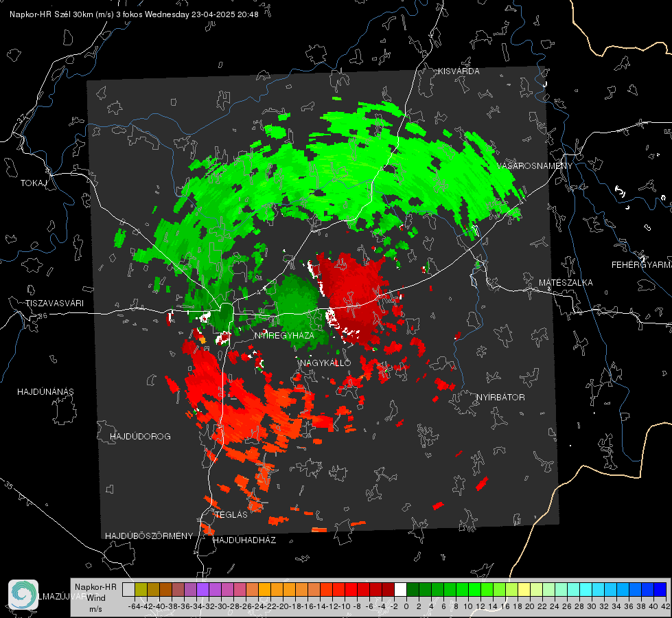Click the HAJDÚHADHÁZ town label

[244, 540]
